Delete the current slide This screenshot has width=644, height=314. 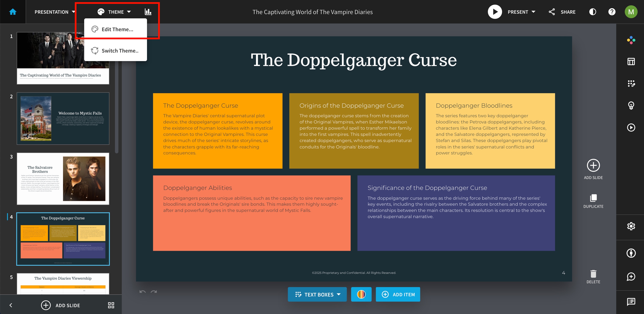coord(593,277)
